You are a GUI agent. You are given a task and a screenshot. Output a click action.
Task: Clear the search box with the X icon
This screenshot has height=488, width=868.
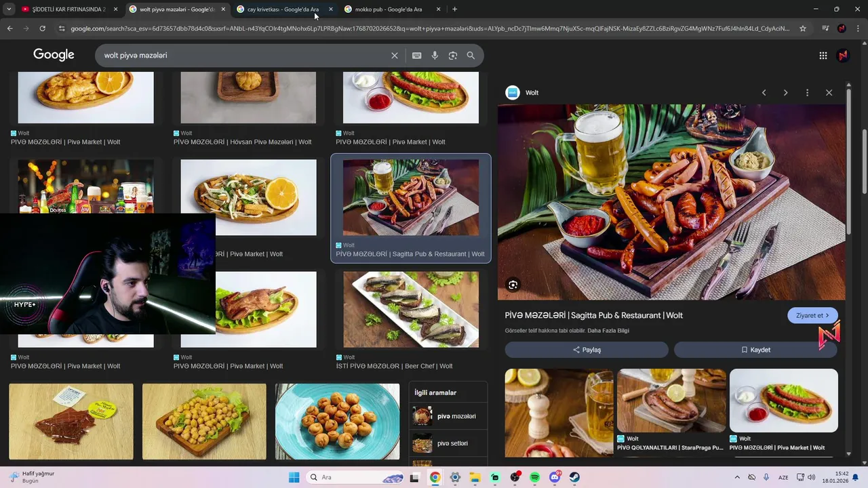coord(395,56)
